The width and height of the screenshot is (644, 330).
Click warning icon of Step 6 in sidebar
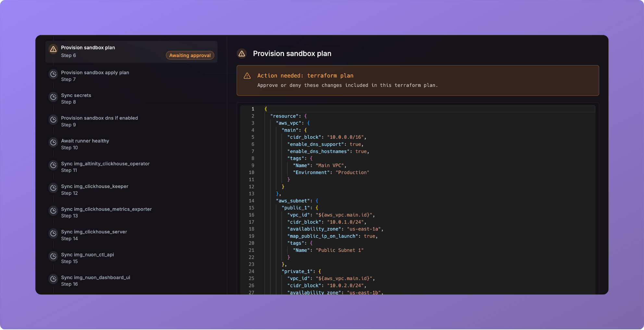(x=53, y=49)
